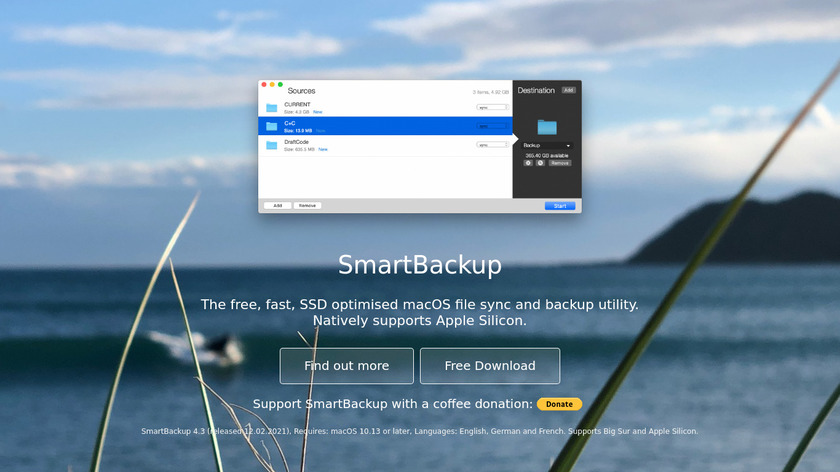This screenshot has height=472, width=840.
Task: Click the Find out more button
Action: point(347,366)
